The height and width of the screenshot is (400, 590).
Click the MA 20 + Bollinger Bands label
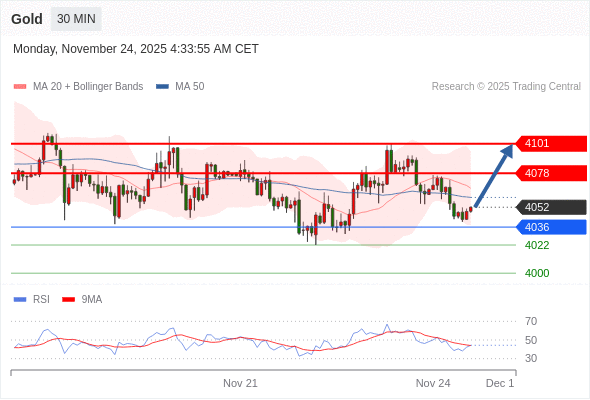(88, 87)
